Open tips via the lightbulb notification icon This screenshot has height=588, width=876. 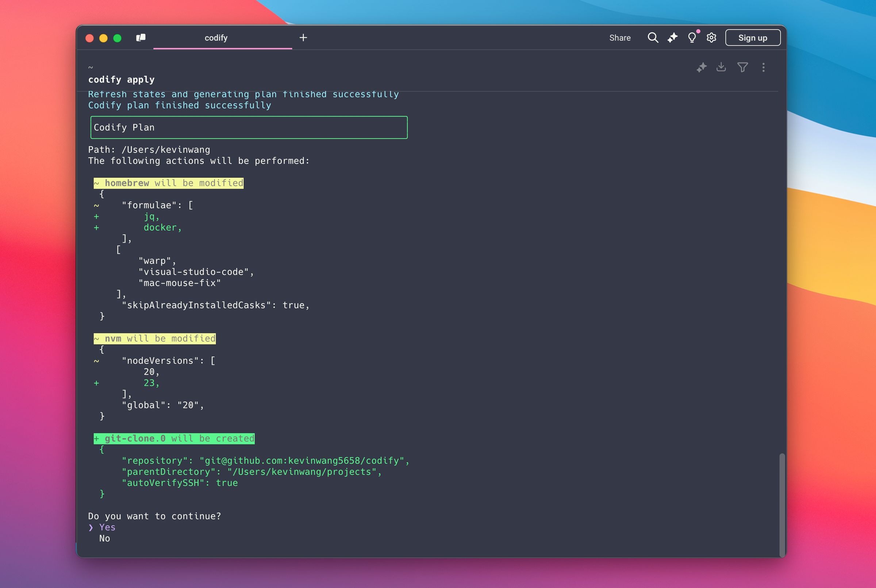pos(692,38)
